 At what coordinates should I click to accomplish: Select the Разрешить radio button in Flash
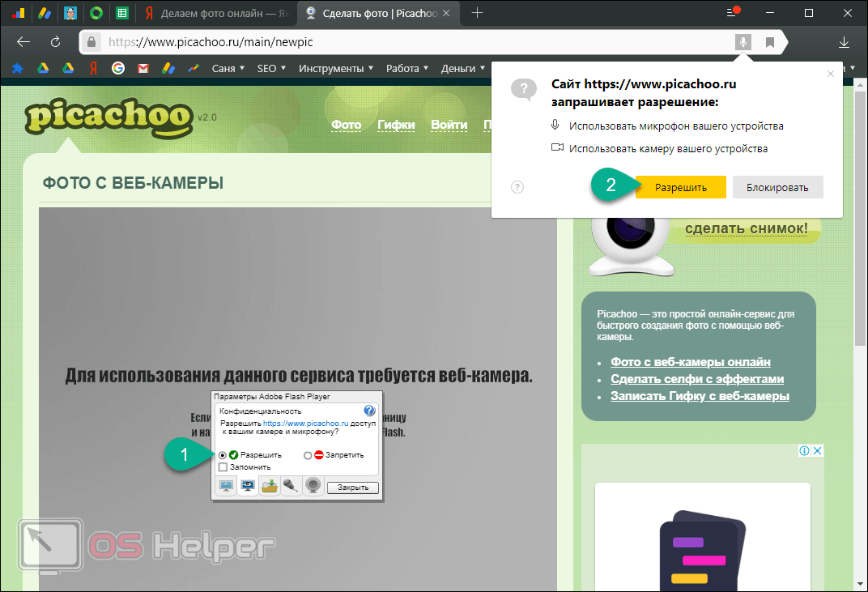click(223, 455)
